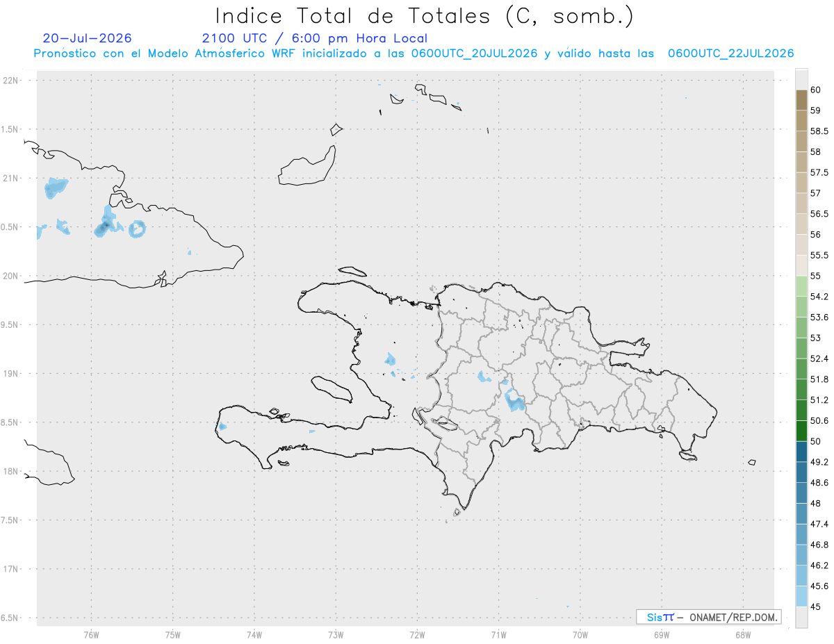Click the legend value "59"
The height and width of the screenshot is (644, 834).
coord(815,110)
